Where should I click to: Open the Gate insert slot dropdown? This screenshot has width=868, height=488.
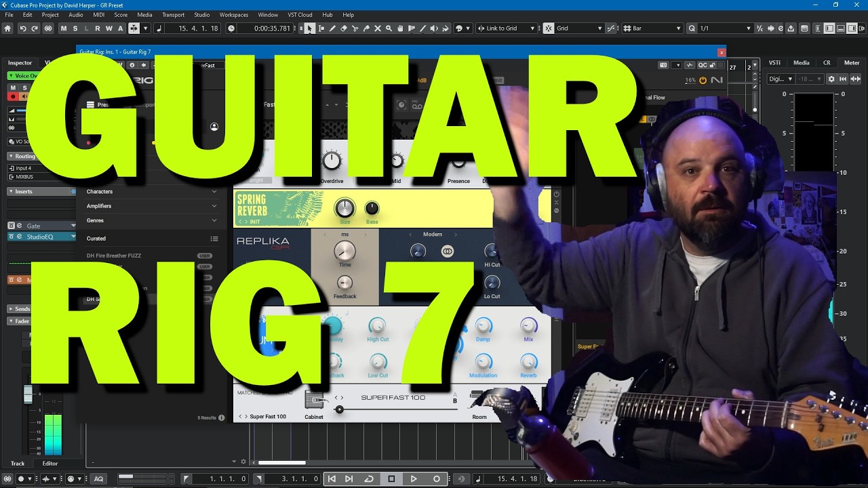(x=73, y=226)
